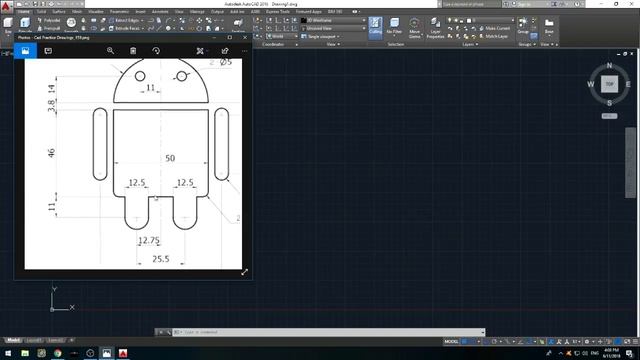Switch to the Insert ribbon tab
This screenshot has height=360, width=640.
click(140, 11)
